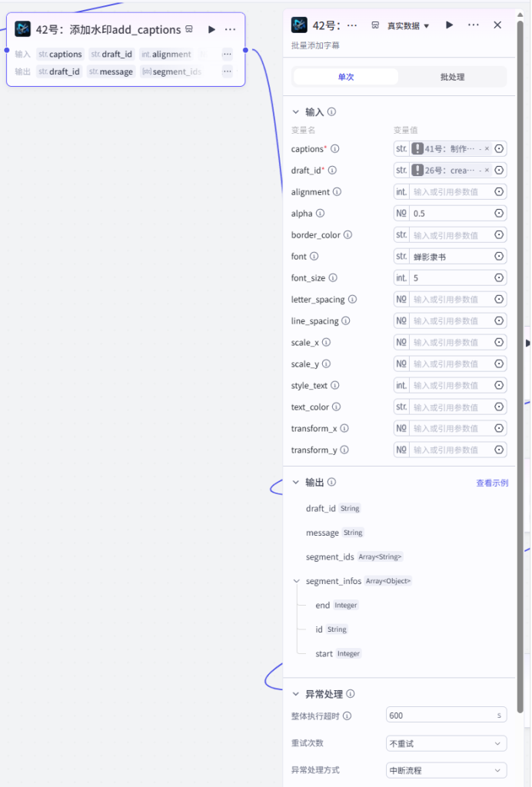532x787 pixels.
Task: Switch to the 批处理 tab
Action: click(x=452, y=77)
